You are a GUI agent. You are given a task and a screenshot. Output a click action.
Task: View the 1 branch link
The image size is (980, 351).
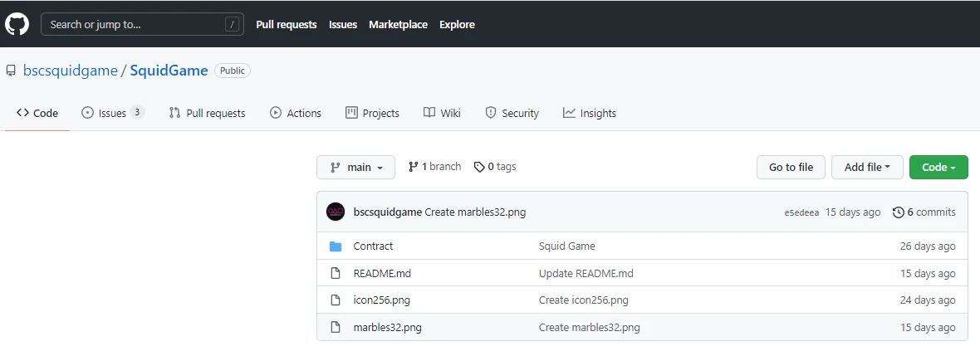[x=435, y=167]
